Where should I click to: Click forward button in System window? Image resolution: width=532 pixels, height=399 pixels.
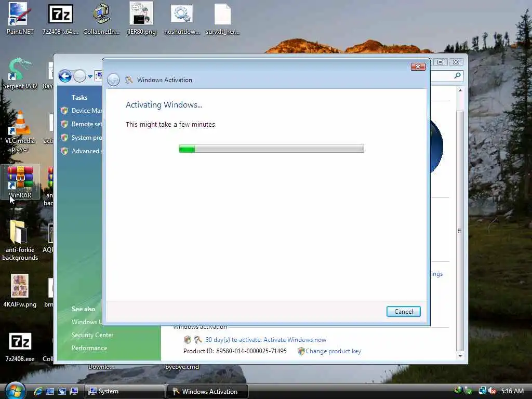tap(79, 76)
